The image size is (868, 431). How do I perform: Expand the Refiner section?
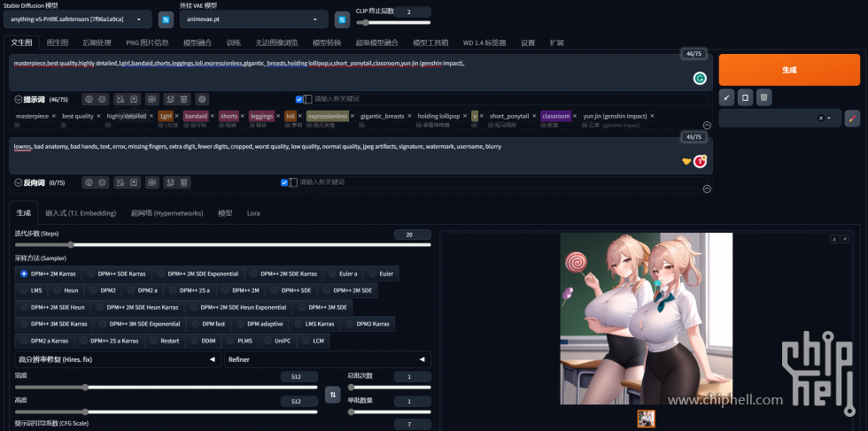(327, 359)
